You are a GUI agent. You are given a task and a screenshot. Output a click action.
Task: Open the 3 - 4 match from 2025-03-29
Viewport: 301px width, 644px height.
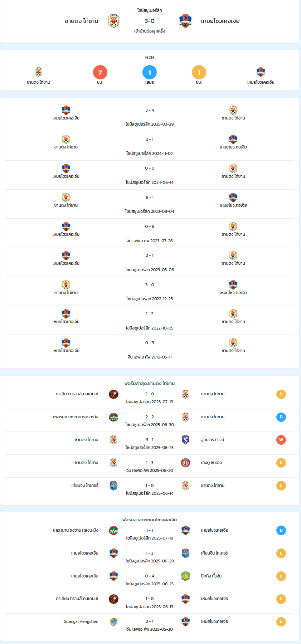point(150,117)
